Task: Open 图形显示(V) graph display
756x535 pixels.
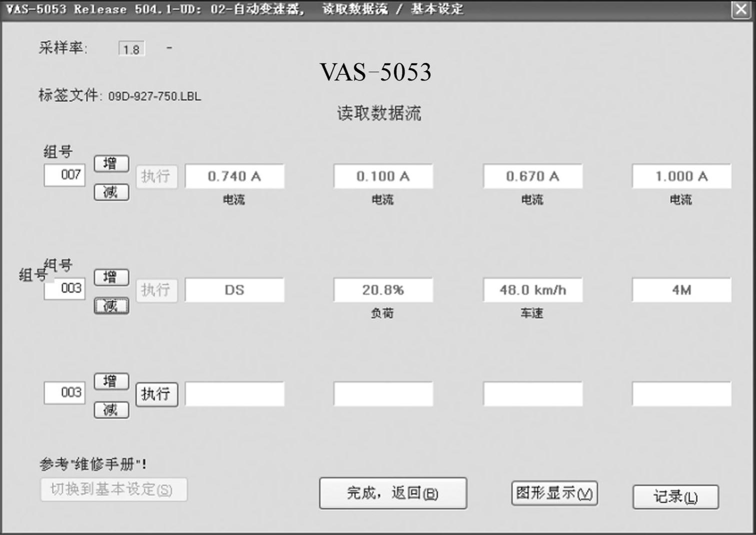Action: (x=555, y=494)
